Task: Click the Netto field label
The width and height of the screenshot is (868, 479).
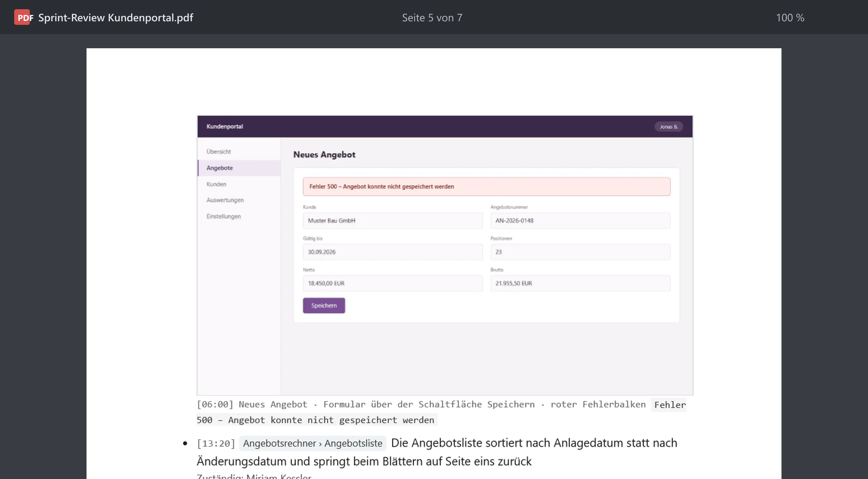Action: point(309,270)
